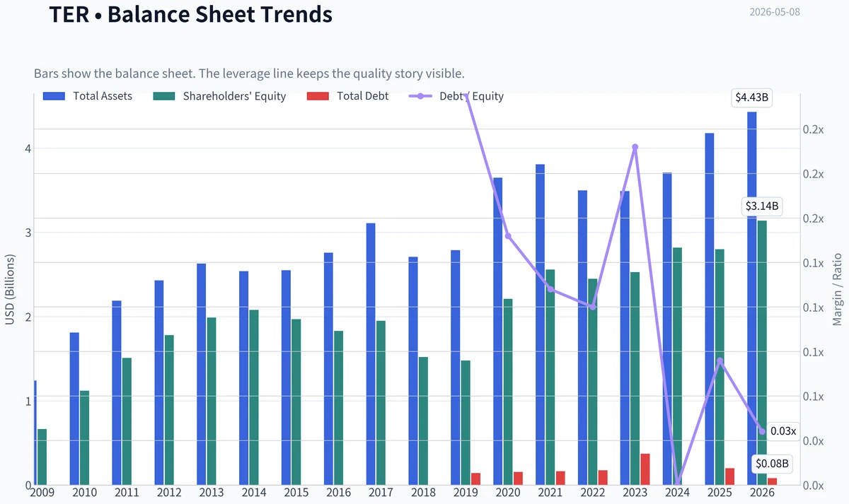
Task: Click the 2019 x-axis label
Action: [466, 493]
